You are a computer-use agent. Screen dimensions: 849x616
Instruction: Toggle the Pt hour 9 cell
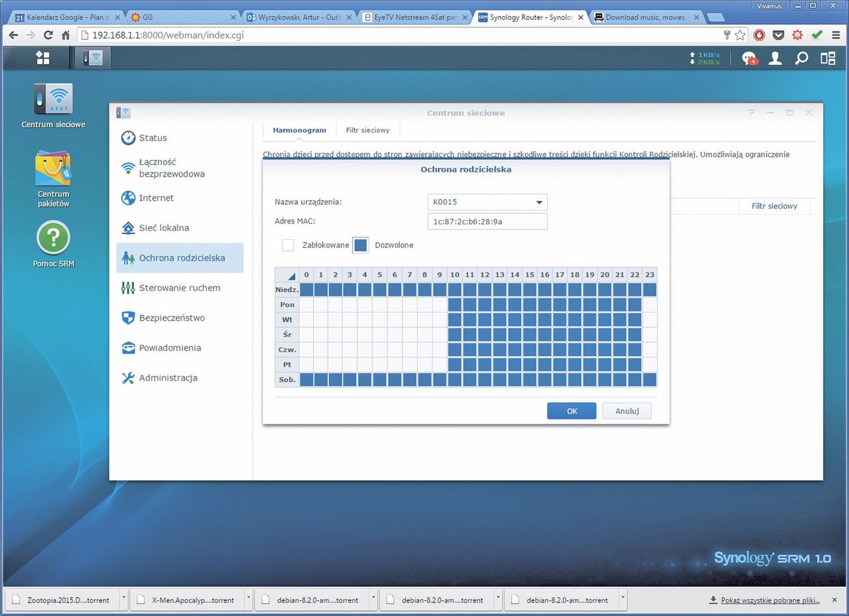tap(440, 364)
